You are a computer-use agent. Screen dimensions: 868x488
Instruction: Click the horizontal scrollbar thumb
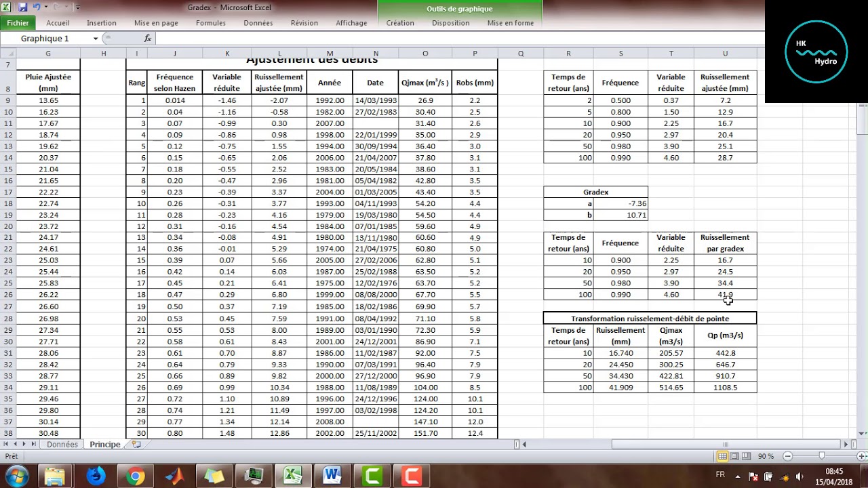(x=724, y=445)
